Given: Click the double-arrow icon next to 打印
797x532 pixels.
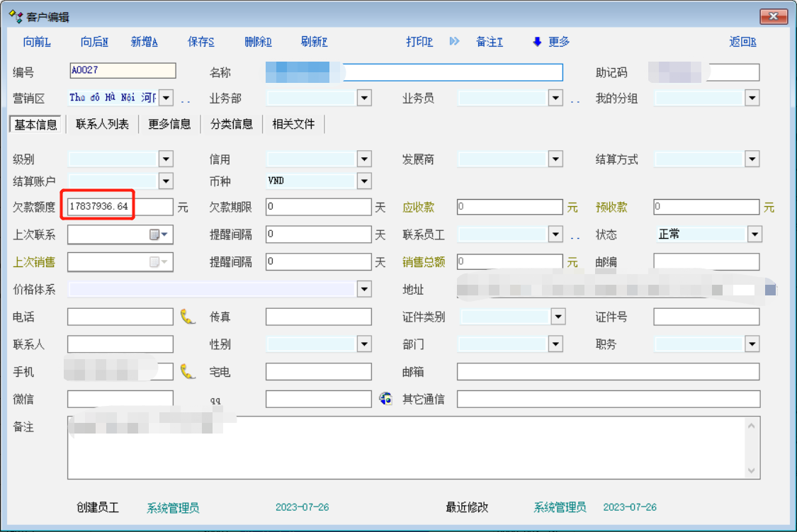Looking at the screenshot, I should pyautogui.click(x=454, y=42).
